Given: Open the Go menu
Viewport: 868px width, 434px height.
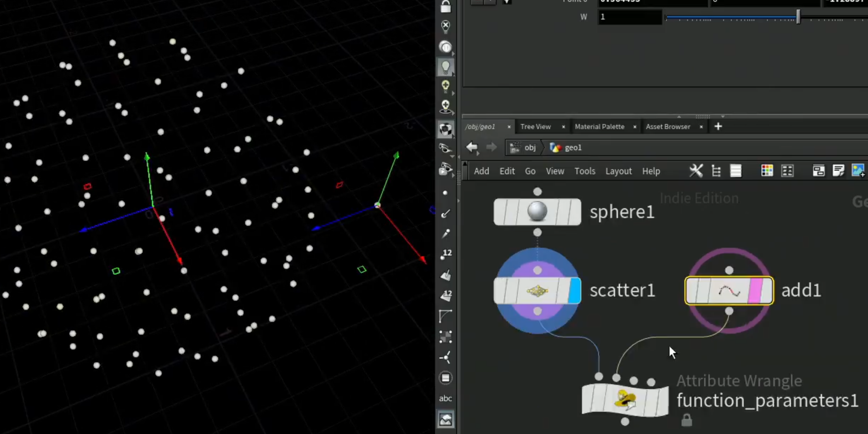Looking at the screenshot, I should [x=530, y=171].
